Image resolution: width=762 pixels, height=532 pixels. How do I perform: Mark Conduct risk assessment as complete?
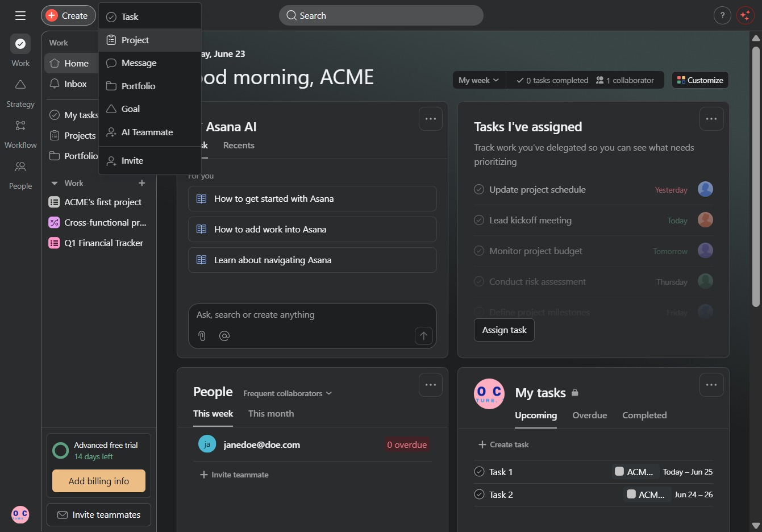click(x=479, y=281)
